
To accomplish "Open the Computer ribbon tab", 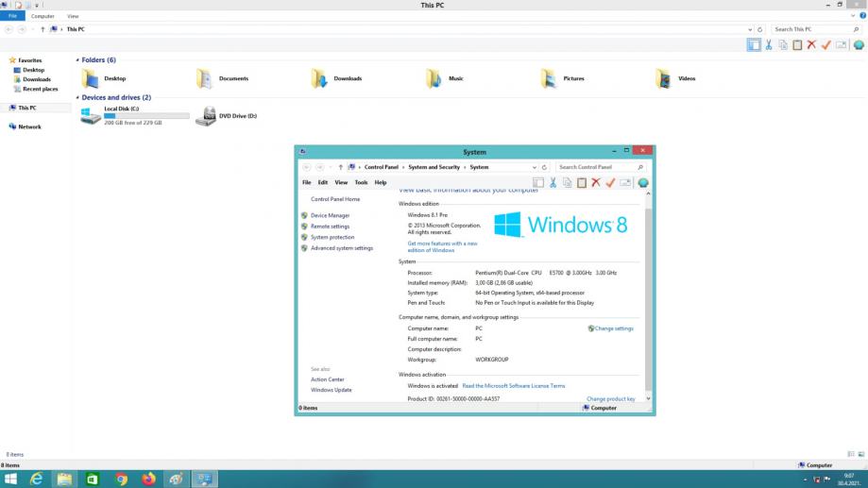I will pyautogui.click(x=43, y=16).
